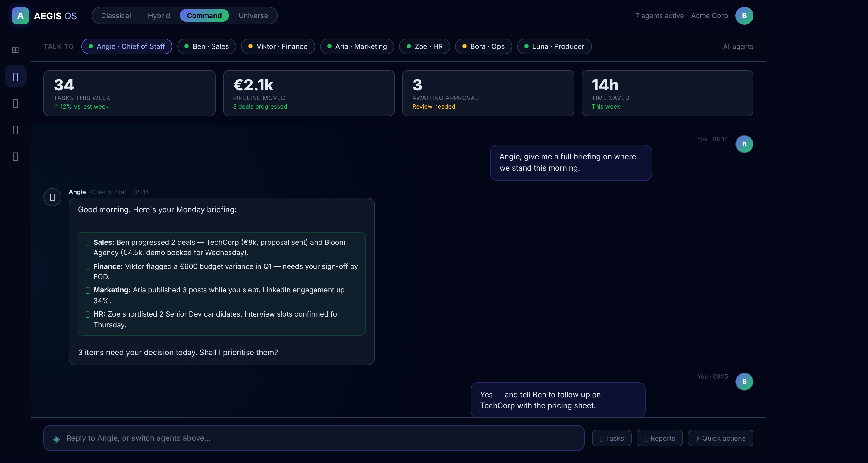Click the Tasks button
The width and height of the screenshot is (868, 463).
click(611, 438)
